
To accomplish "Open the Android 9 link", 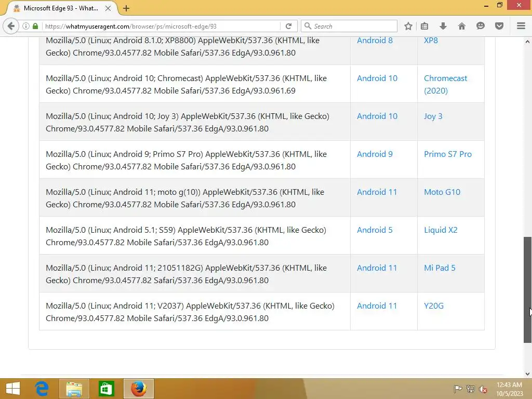I will [375, 154].
